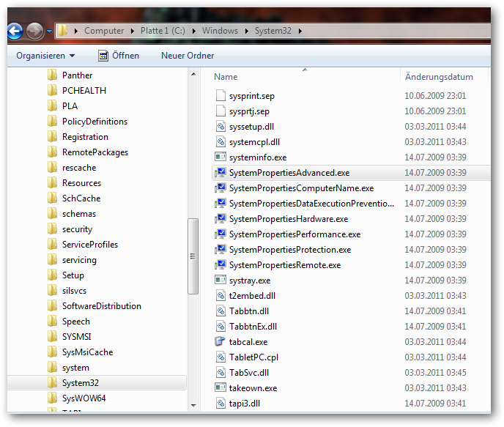This screenshot has width=504, height=427.
Task: Select the sysprint.sep file
Action: tap(252, 96)
